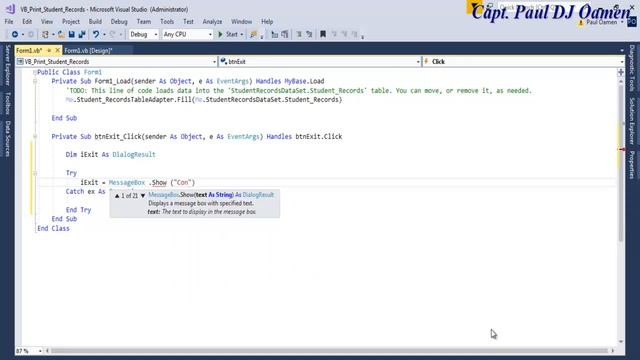
Task: Click the Save All toolbar icon
Action: (x=82, y=35)
